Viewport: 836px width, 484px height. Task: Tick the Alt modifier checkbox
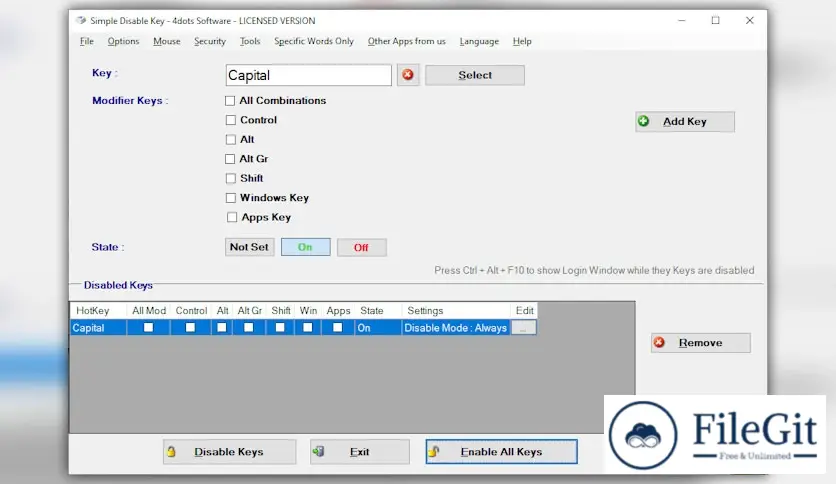(230, 139)
